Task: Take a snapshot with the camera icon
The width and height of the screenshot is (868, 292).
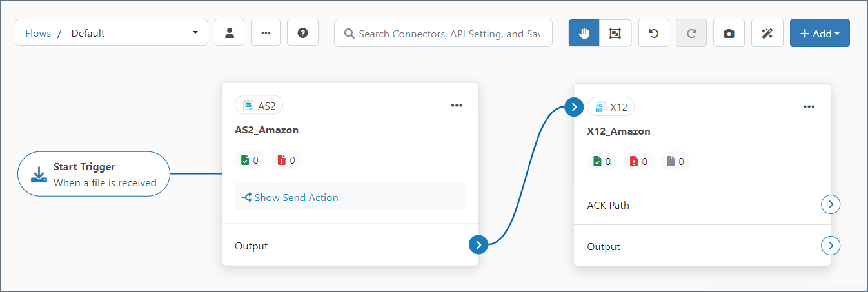Action: point(729,34)
